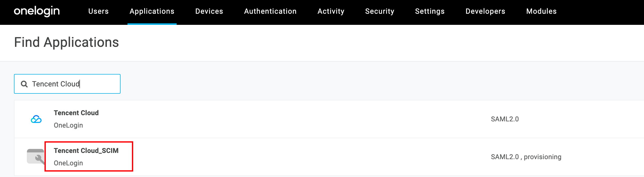Screen dimensions: 644x177
Task: Open the Developers menu
Action: tap(485, 11)
